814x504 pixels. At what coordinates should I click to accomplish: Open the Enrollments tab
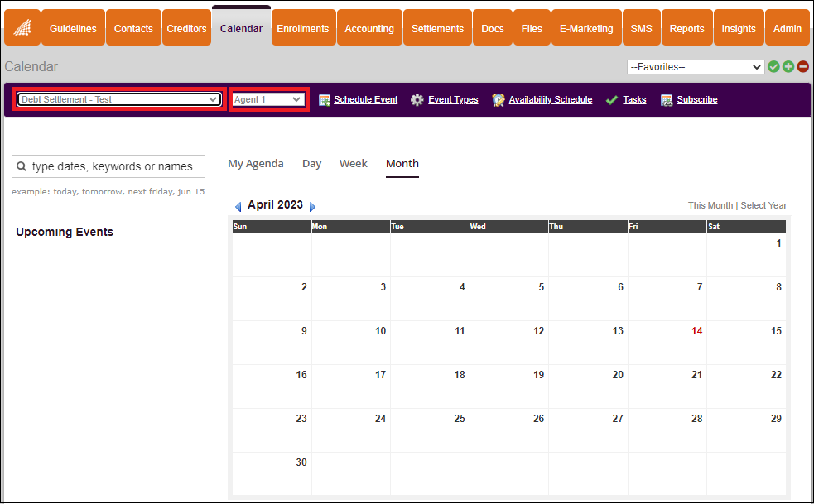point(303,27)
